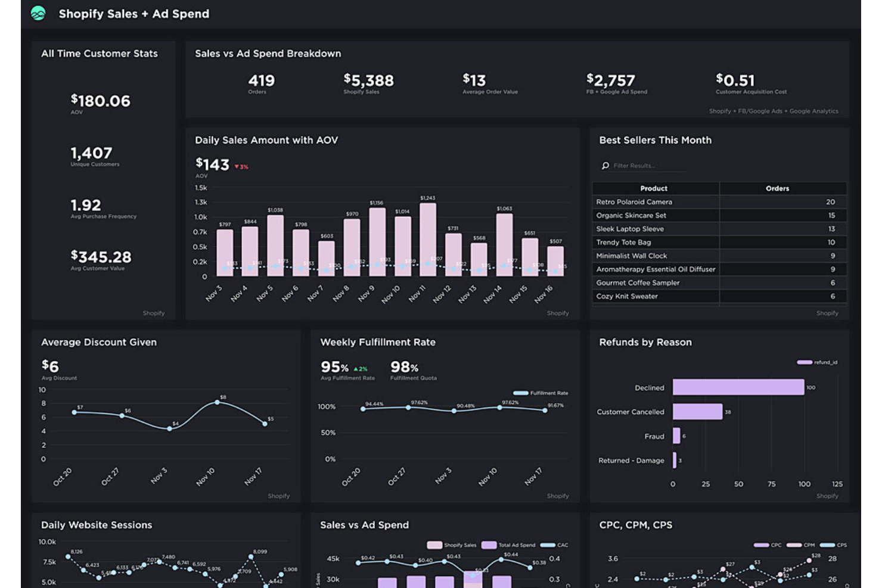Click the Declined refunds bar
This screenshot has height=588, width=882.
coord(738,387)
